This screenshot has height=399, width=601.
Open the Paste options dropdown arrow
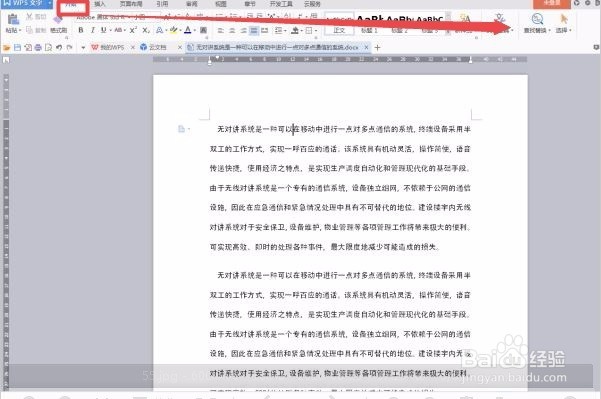point(20,30)
